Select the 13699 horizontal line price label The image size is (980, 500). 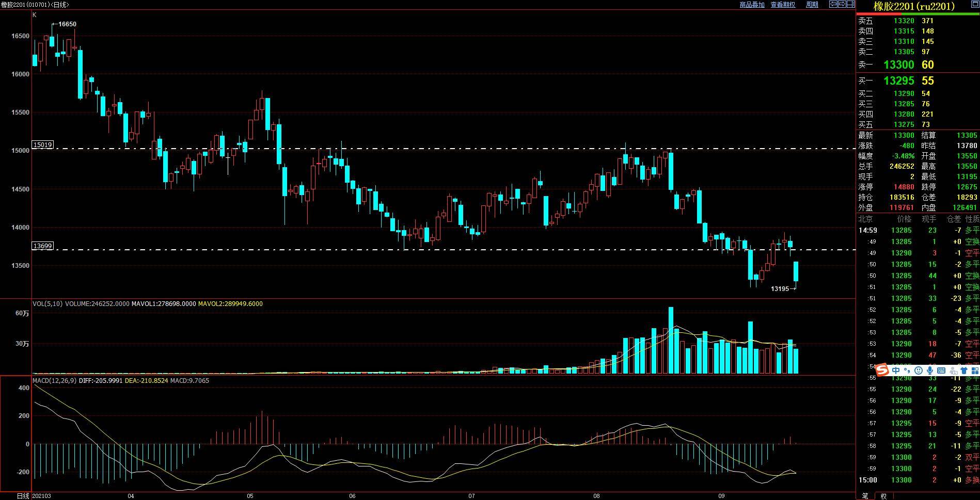coord(42,246)
